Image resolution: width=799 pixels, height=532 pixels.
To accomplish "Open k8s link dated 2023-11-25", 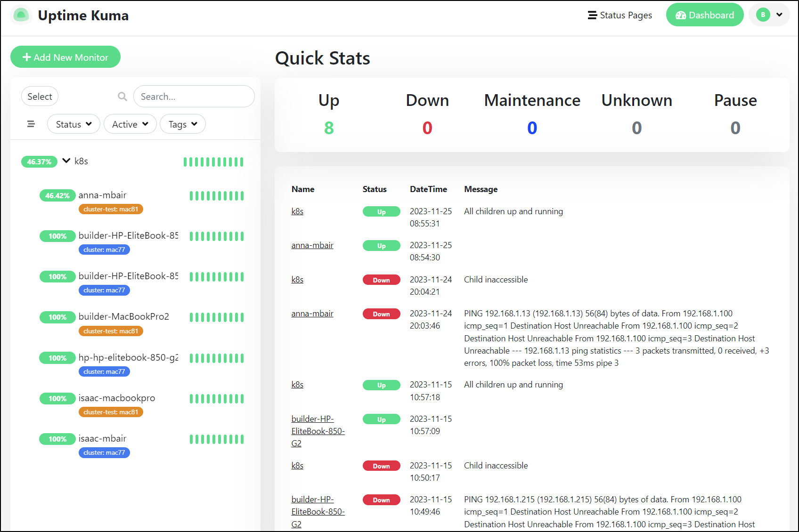I will [x=297, y=211].
